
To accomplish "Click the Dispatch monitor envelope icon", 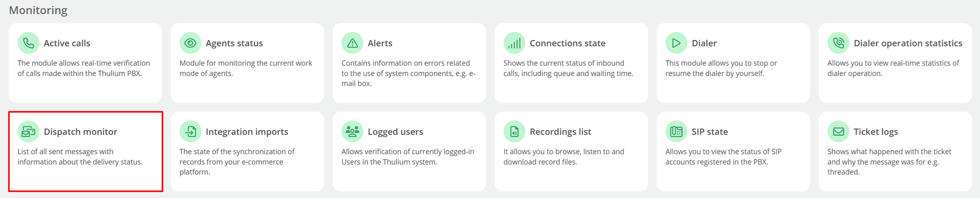I will coord(28,131).
